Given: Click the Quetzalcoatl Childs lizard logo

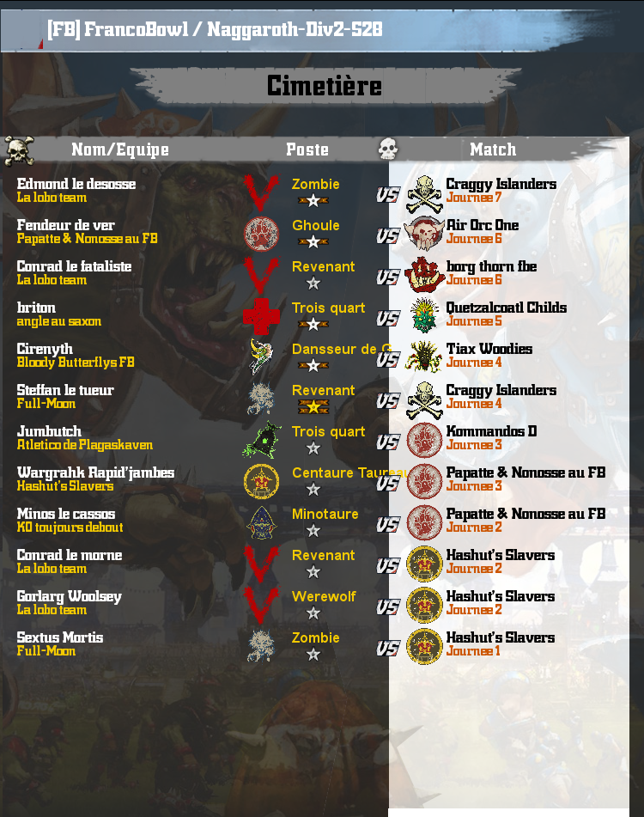Looking at the screenshot, I should pyautogui.click(x=424, y=316).
